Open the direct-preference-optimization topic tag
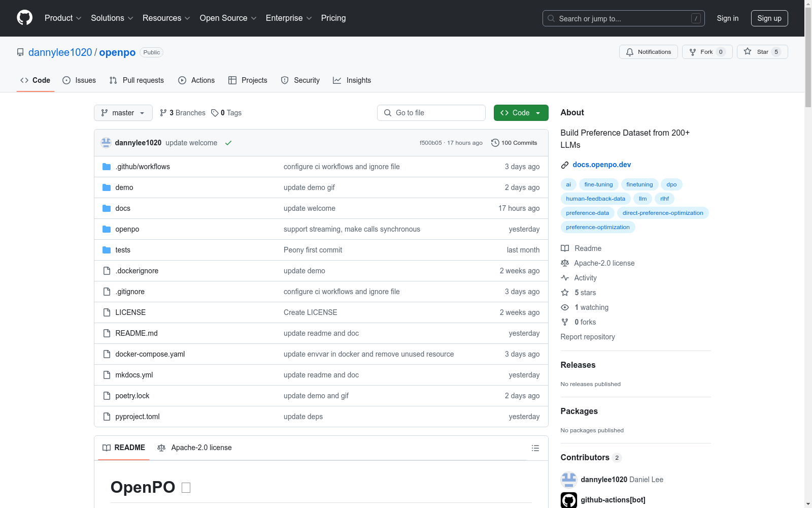Screen dimensions: 812x508 tap(663, 213)
